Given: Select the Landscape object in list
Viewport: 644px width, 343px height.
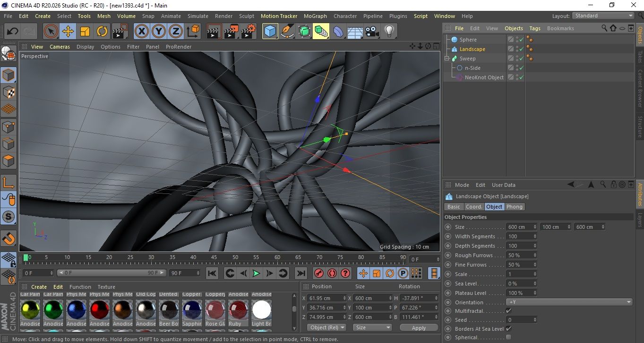Looking at the screenshot, I should 472,49.
